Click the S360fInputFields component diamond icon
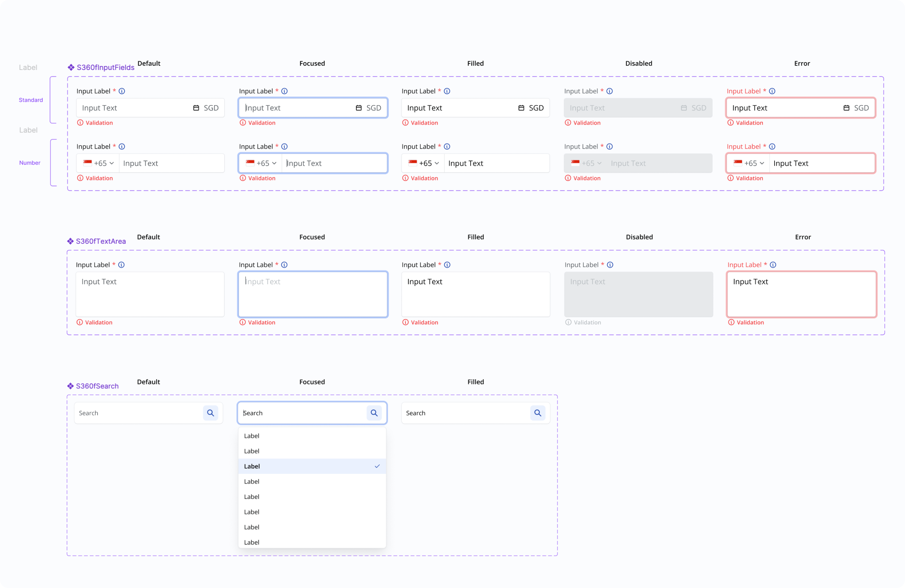Screen dimensions: 905x588 [x=71, y=67]
